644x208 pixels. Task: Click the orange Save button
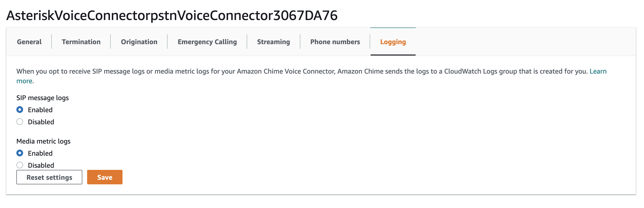tap(105, 177)
